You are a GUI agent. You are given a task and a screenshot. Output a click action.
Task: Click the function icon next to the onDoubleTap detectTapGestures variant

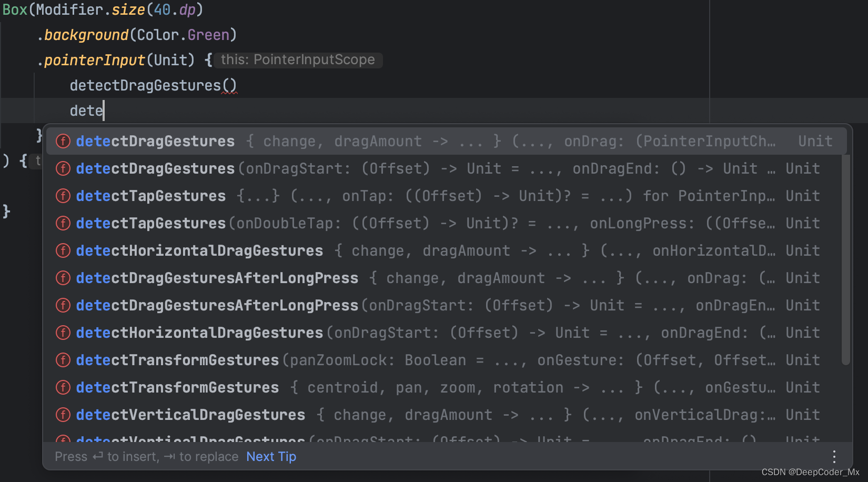[63, 223]
